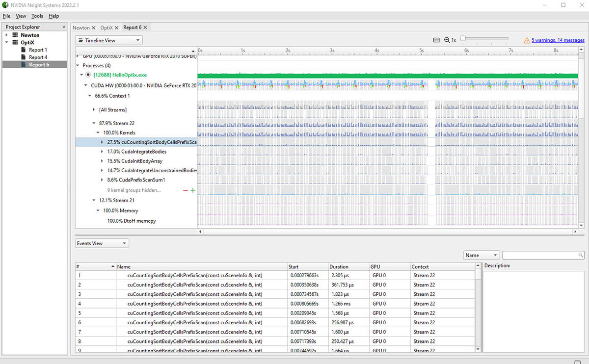Sort events by the Context column header
This screenshot has width=589, height=364.
coord(442,267)
